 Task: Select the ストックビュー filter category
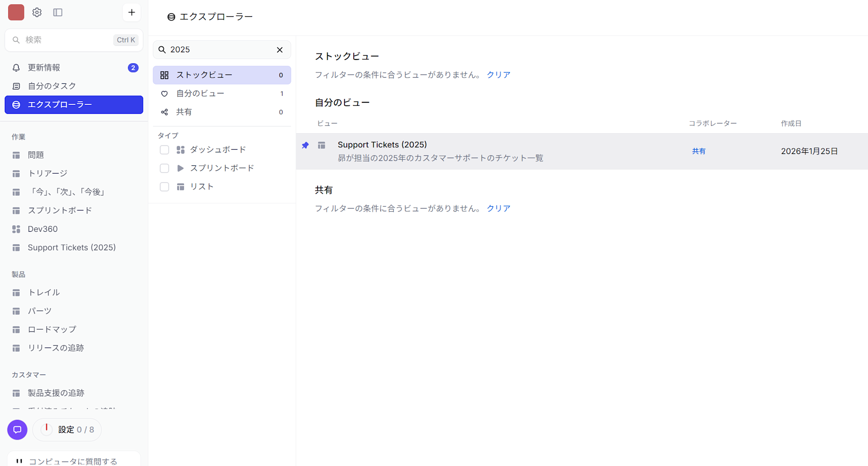click(204, 75)
